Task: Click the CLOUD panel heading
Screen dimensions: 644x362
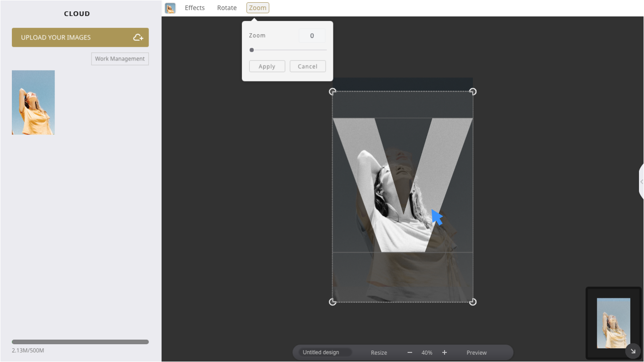Action: coord(77,14)
